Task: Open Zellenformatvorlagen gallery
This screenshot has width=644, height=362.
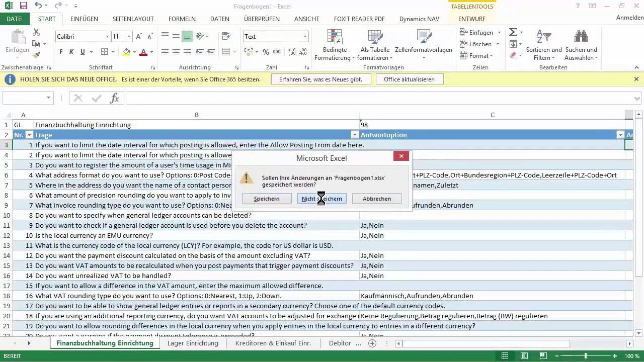Action: [x=423, y=44]
